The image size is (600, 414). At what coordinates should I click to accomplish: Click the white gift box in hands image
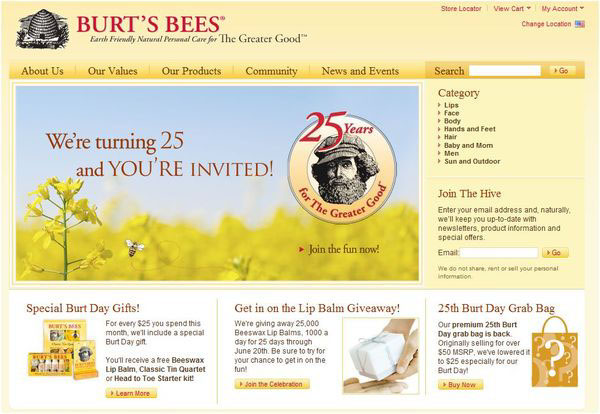point(381,356)
